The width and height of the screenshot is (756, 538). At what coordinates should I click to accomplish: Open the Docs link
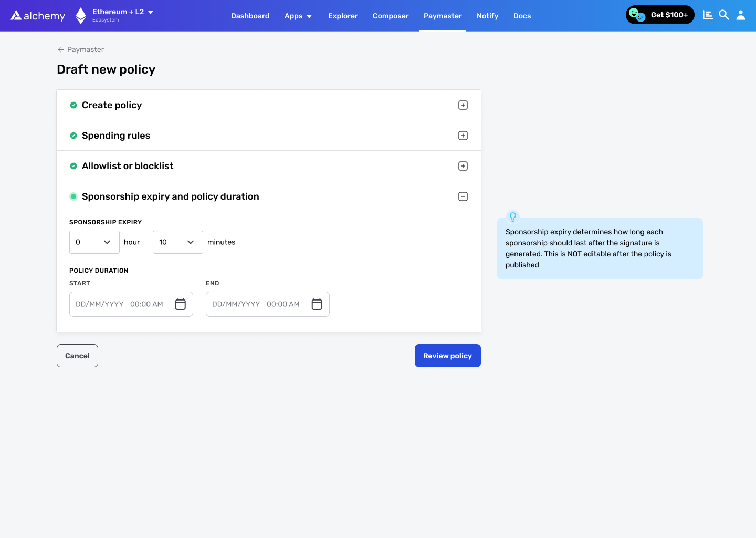tap(522, 16)
